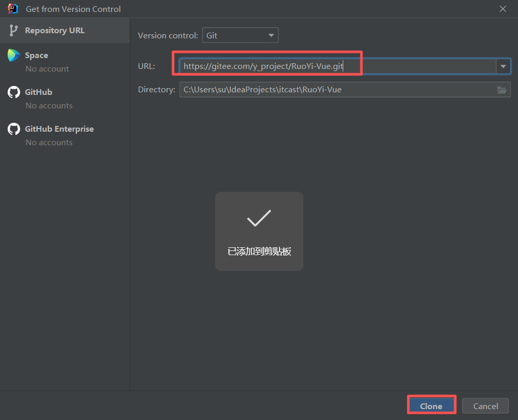Browse for directory with folder icon
The height and width of the screenshot is (420, 518).
point(502,90)
